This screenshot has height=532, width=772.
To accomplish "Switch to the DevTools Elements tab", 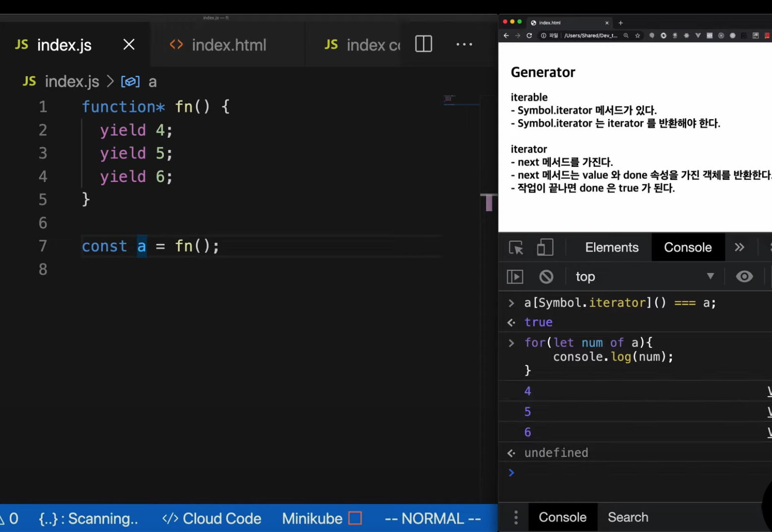I will tap(612, 247).
